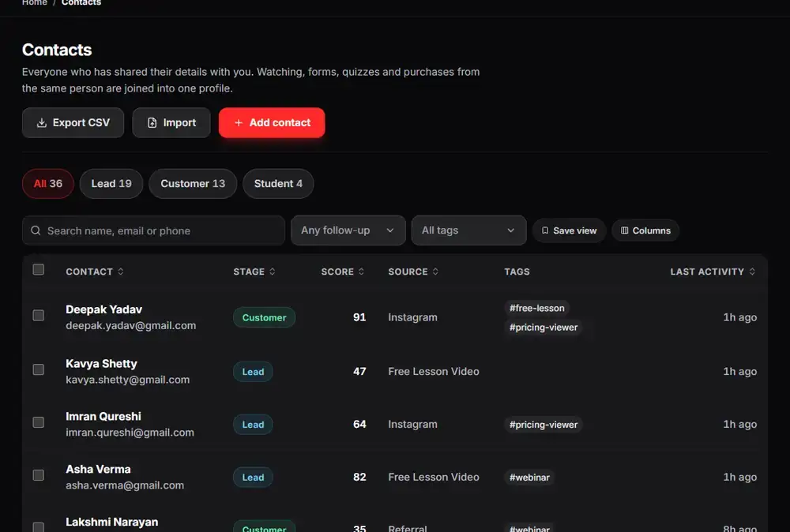The height and width of the screenshot is (532, 790).
Task: Open the Columns chooser button
Action: (645, 230)
